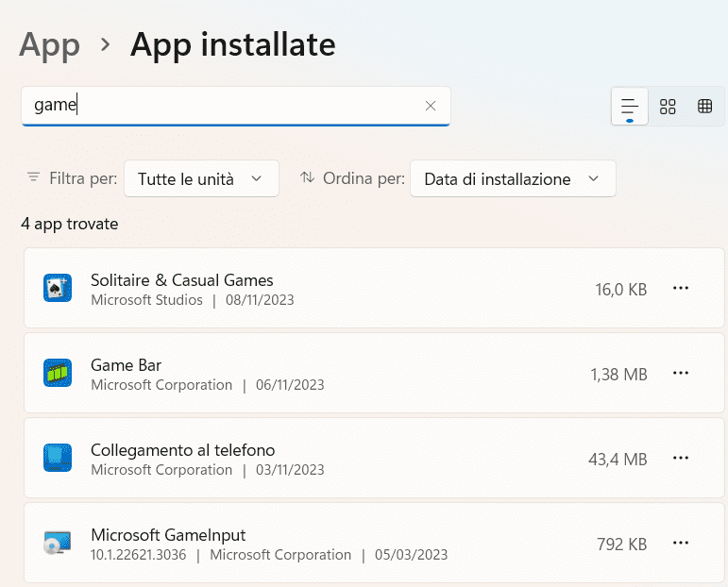Open the 'Tutte le unità' filter dropdown
Image resolution: width=728 pixels, height=587 pixels.
point(201,178)
